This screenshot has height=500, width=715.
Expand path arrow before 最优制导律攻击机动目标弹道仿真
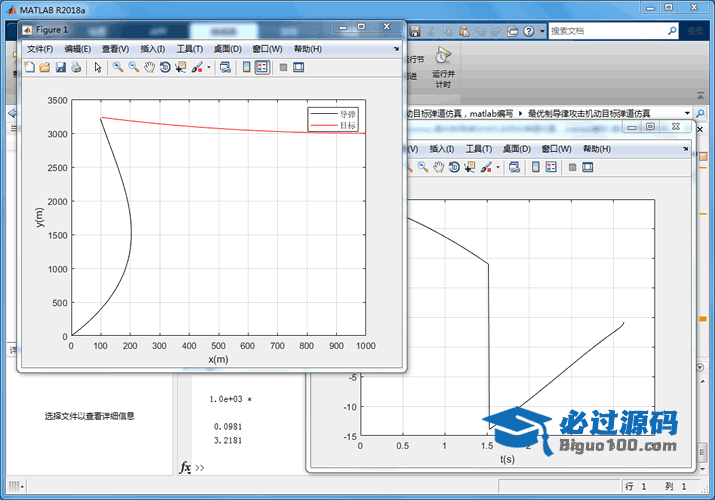520,113
